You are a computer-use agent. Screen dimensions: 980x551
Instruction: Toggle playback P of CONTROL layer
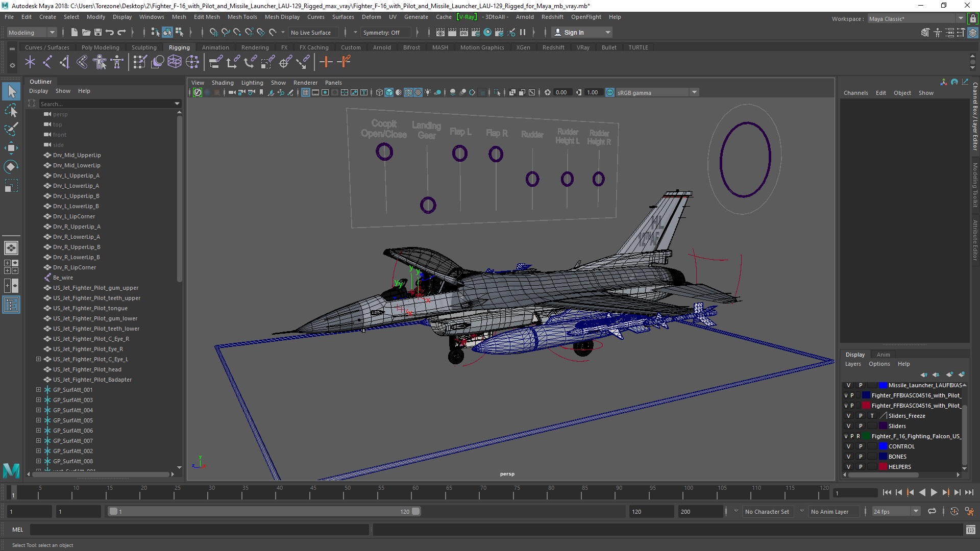(x=861, y=446)
